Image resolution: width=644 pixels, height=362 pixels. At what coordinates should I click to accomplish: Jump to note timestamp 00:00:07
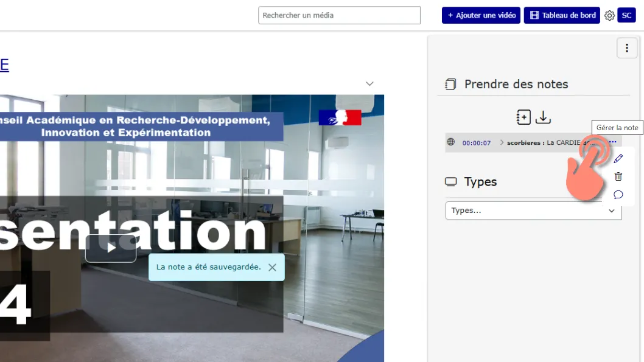(x=477, y=143)
